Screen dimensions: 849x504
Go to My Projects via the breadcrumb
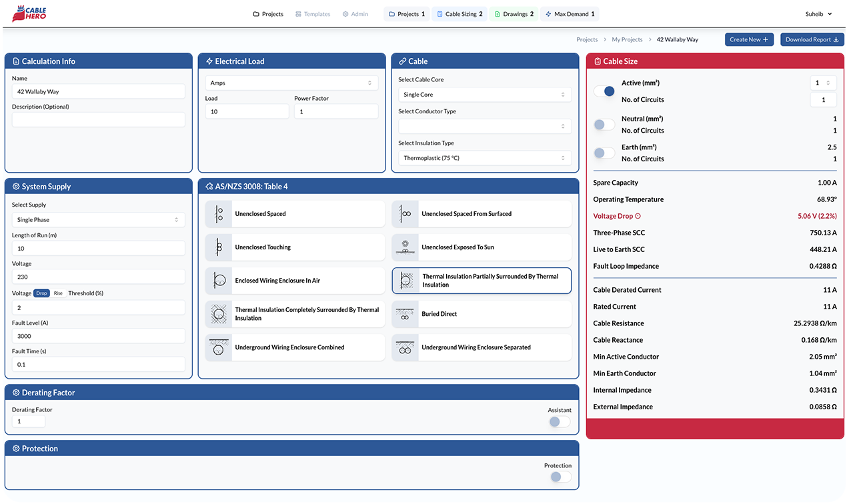(626, 39)
